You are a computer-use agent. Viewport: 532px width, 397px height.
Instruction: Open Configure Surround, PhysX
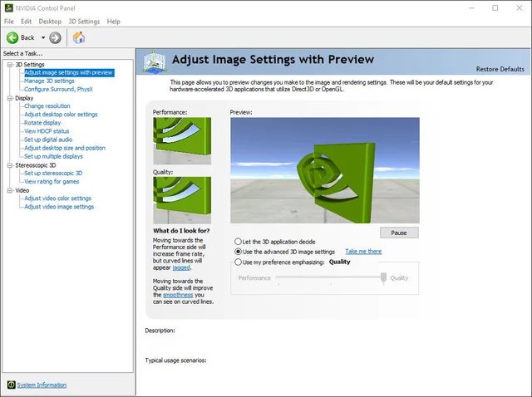coord(58,89)
